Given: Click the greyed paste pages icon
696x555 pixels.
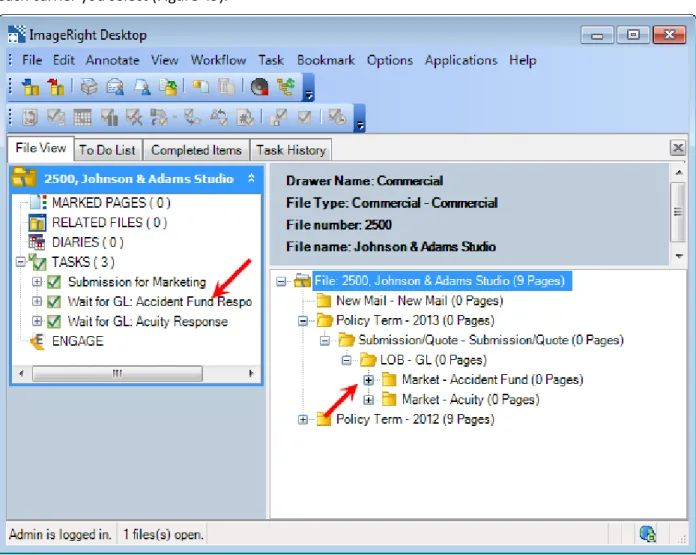Looking at the screenshot, I should tap(226, 87).
